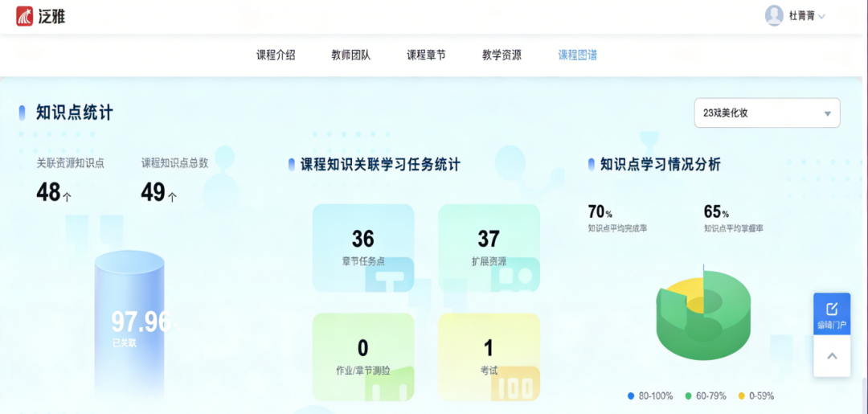The image size is (868, 414).
Task: Toggle the 0-59% yellow legend item
Action: point(755,396)
